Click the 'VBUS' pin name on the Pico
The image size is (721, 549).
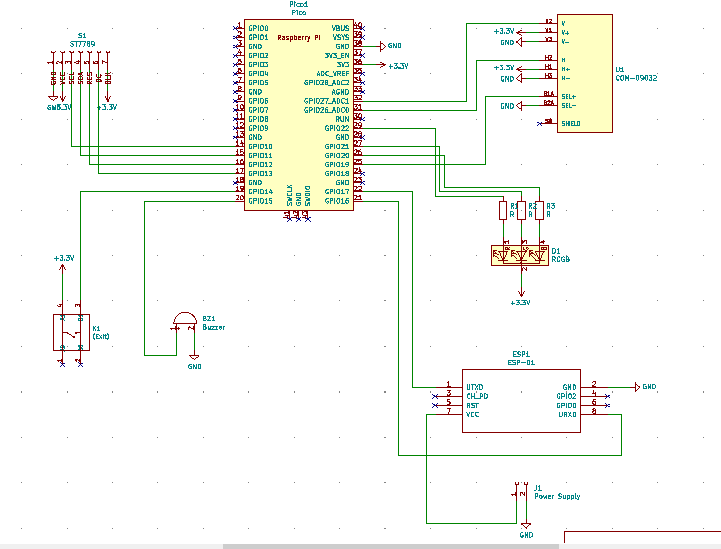click(x=340, y=28)
